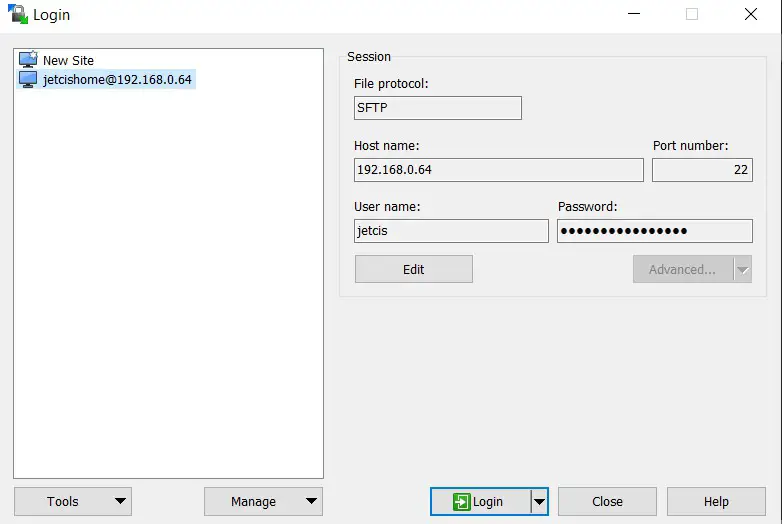Focus the Host name field 192.168.0.64
This screenshot has width=784, height=524.
click(498, 170)
